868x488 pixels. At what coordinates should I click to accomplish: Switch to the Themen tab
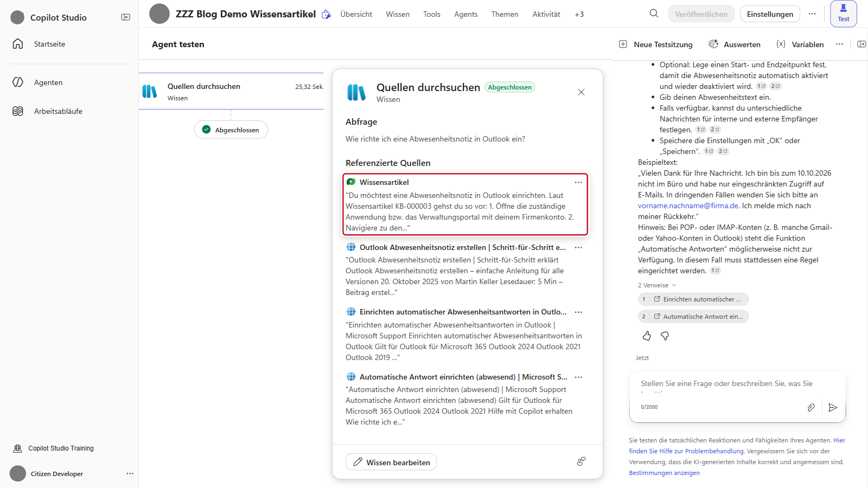505,14
